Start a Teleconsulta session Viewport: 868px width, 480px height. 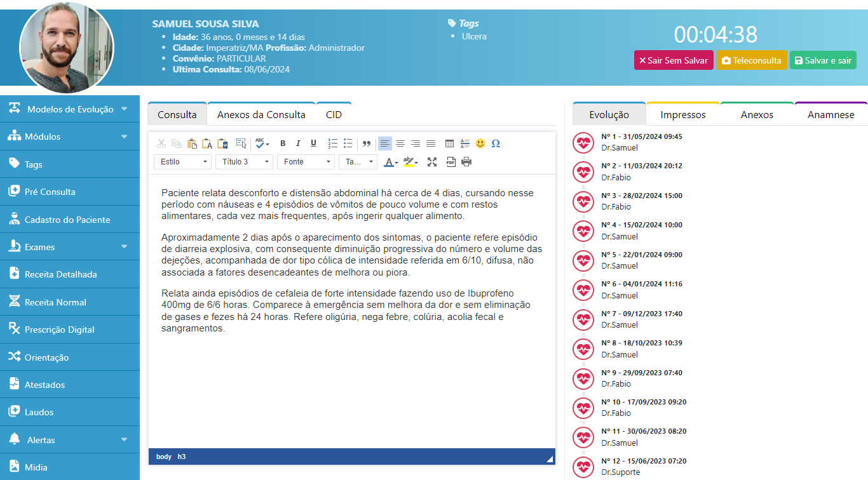tap(752, 60)
